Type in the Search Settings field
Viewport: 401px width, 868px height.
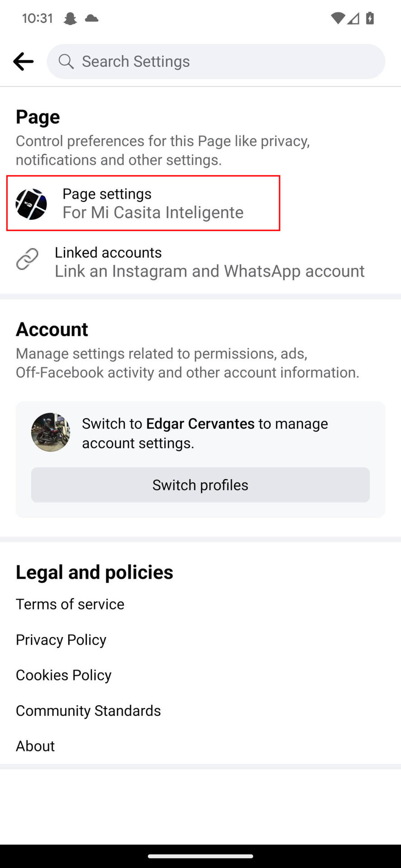click(226, 61)
